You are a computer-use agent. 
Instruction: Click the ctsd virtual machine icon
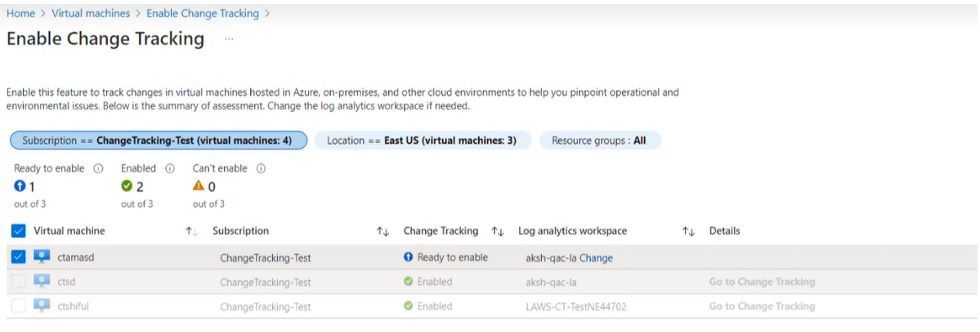tap(43, 281)
